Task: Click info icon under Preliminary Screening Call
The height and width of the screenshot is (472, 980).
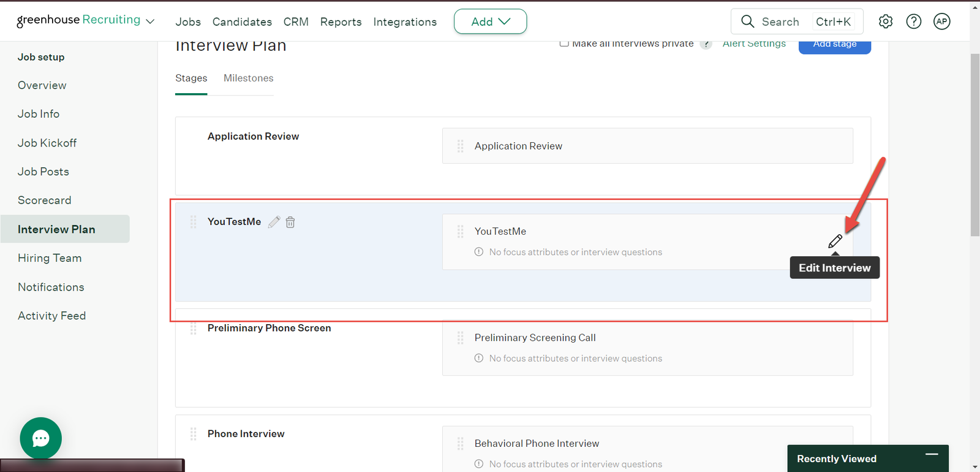Action: coord(479,358)
